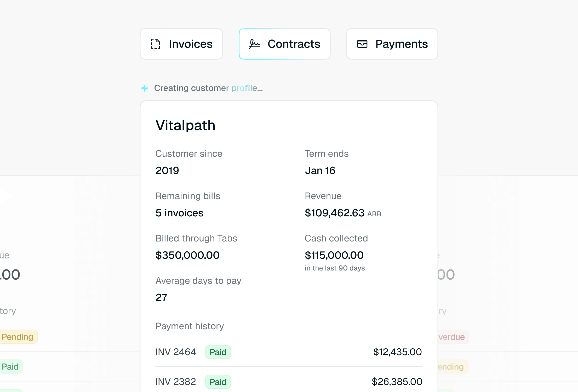Click the Vitalpath customer name heading
The width and height of the screenshot is (578, 392).
coord(185,125)
